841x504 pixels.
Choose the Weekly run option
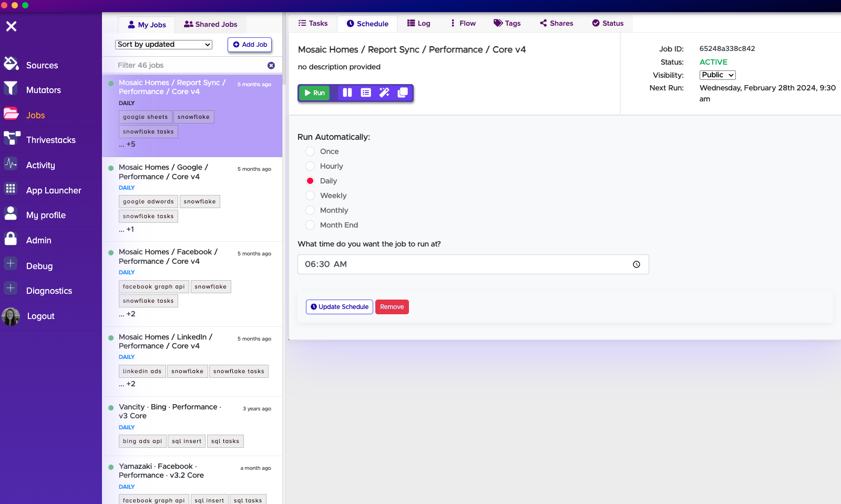(x=310, y=196)
